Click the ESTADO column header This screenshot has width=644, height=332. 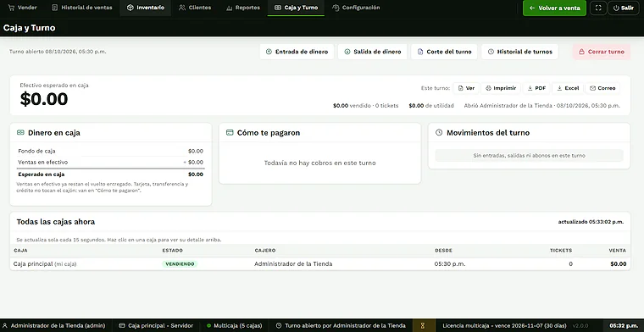coord(173,251)
